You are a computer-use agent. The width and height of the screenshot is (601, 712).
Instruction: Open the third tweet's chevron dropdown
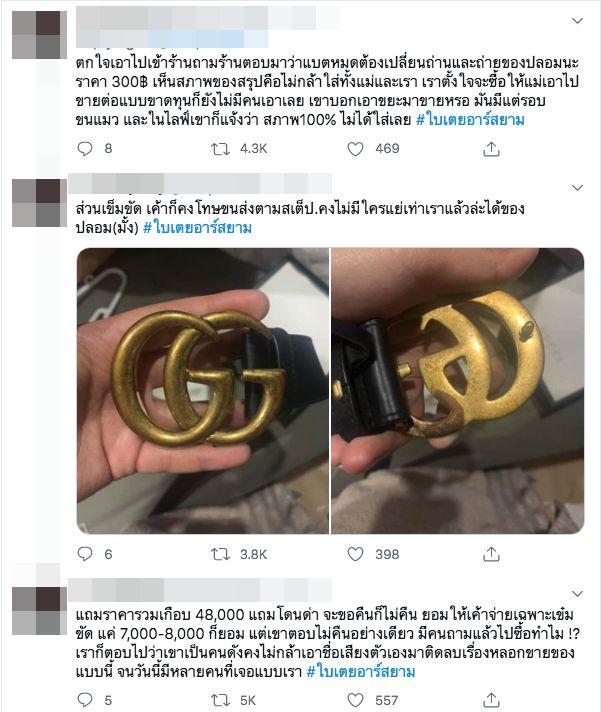tap(577, 593)
